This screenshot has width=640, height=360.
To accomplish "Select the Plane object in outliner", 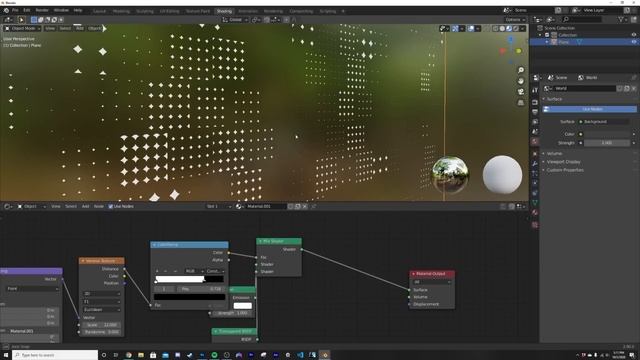I will coord(563,42).
